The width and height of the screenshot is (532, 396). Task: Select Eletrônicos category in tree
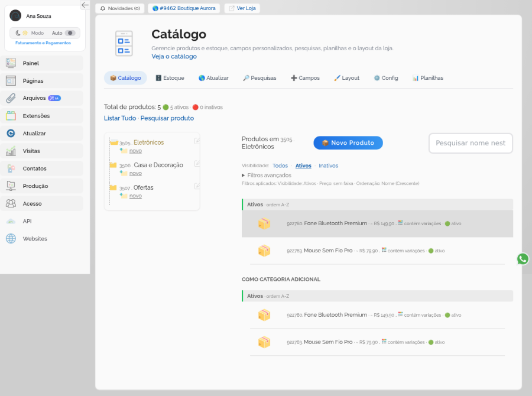148,142
